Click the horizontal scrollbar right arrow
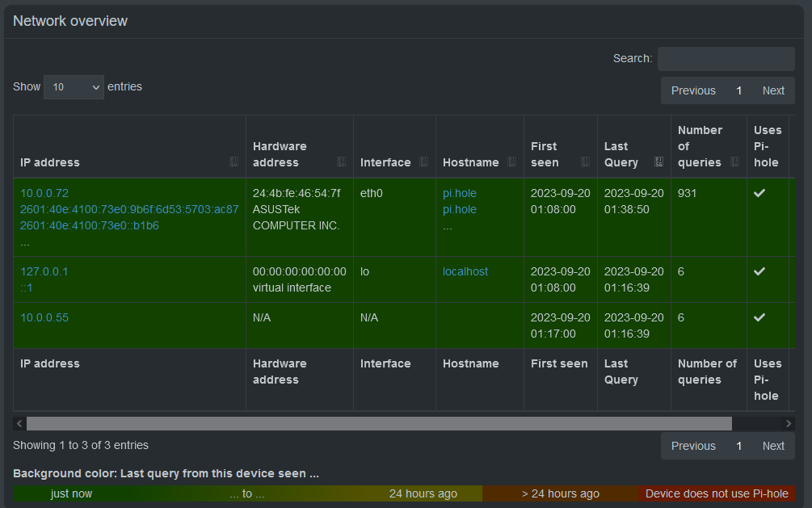The image size is (812, 508). [789, 424]
